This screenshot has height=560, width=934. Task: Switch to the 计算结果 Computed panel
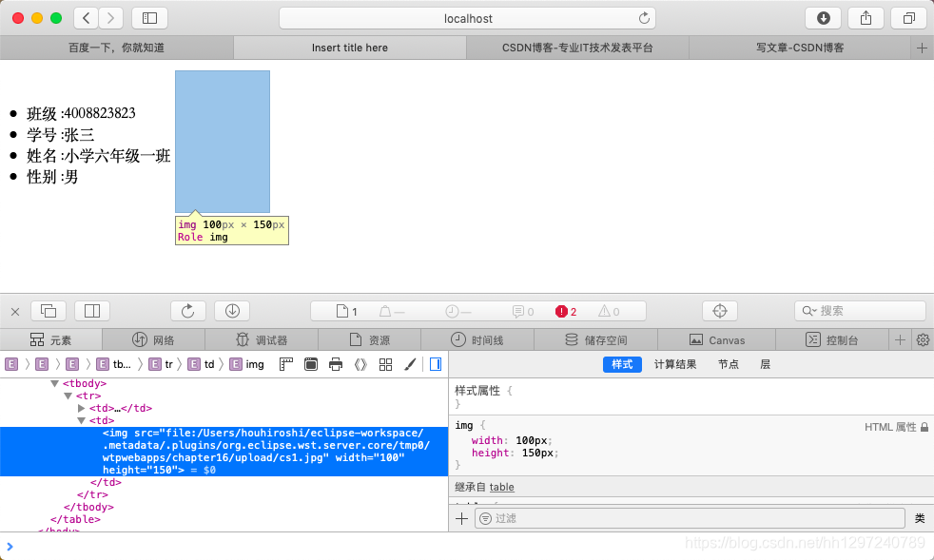pyautogui.click(x=675, y=364)
